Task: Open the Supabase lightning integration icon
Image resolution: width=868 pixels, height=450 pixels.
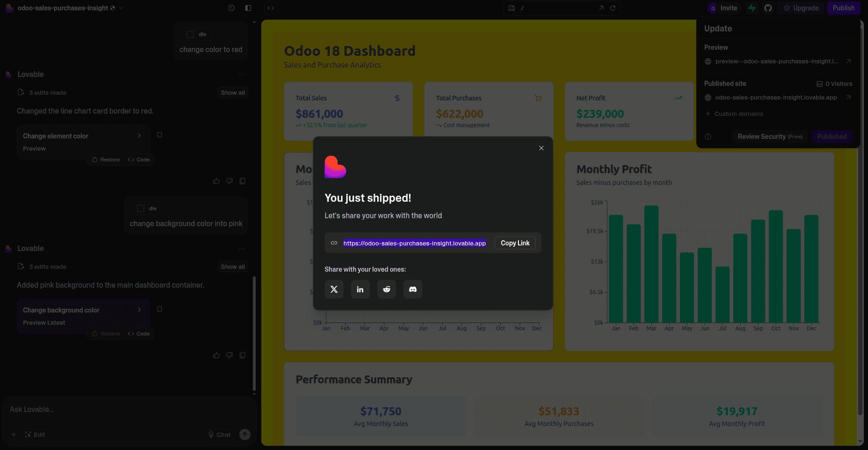Action: 752,8
